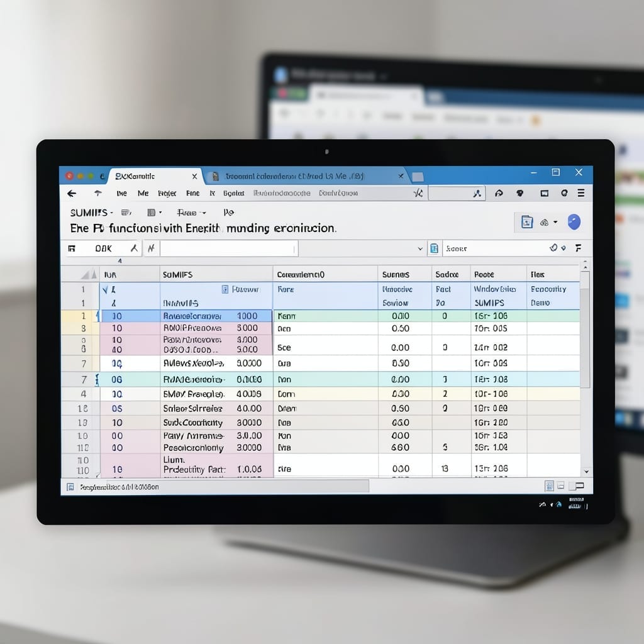Click the grid icon left of name box
This screenshot has width=644, height=644.
pyautogui.click(x=72, y=248)
